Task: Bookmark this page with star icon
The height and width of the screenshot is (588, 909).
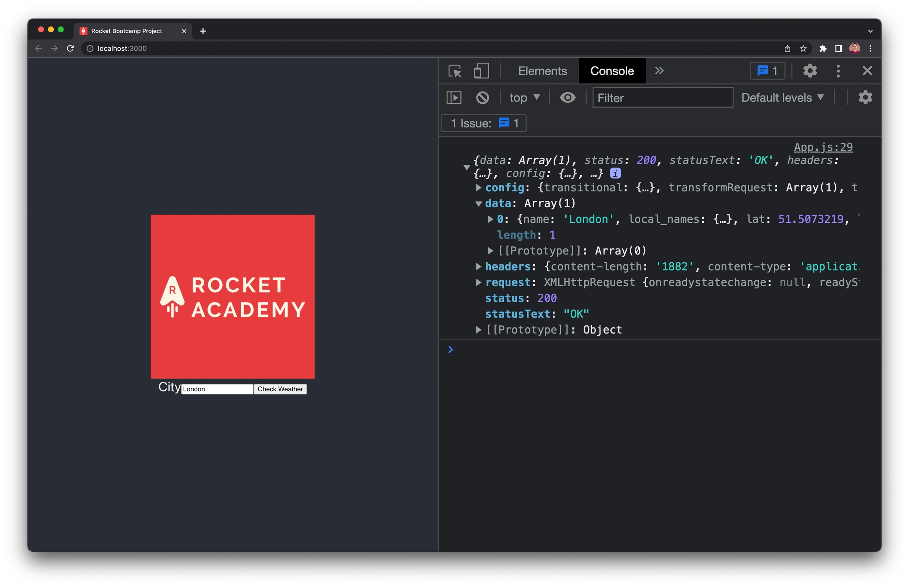Action: click(x=803, y=49)
